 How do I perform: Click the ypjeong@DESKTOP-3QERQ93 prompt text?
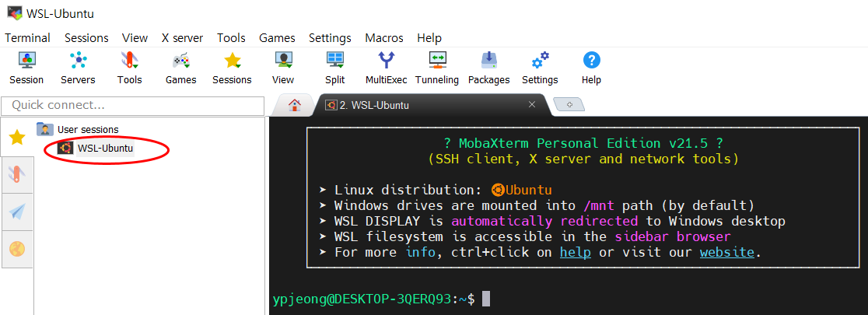coord(362,299)
